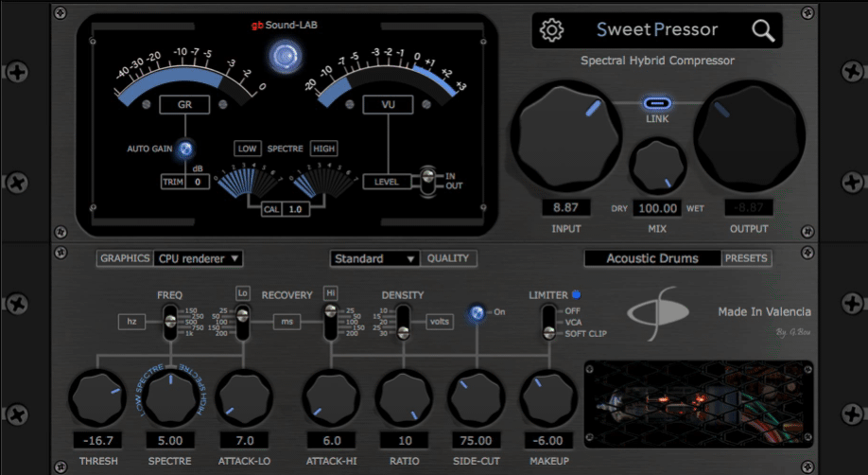Click the Made In Valencia text
Image resolution: width=868 pixels, height=475 pixels.
[765, 311]
